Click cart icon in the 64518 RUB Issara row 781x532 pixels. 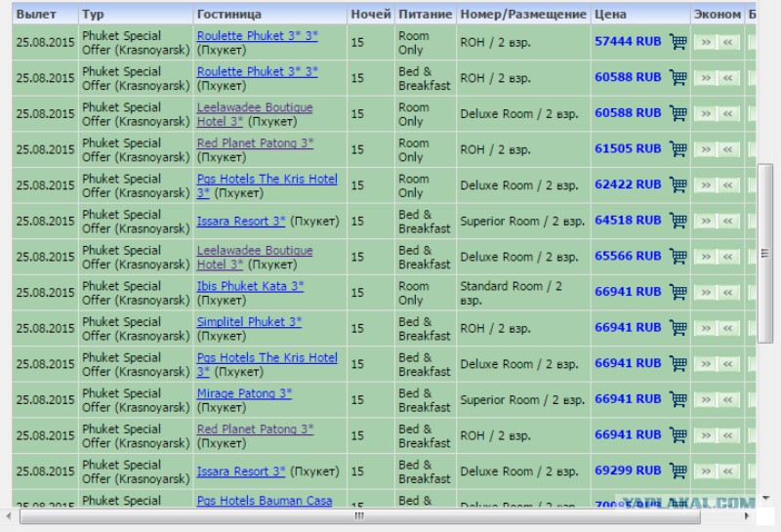[678, 221]
